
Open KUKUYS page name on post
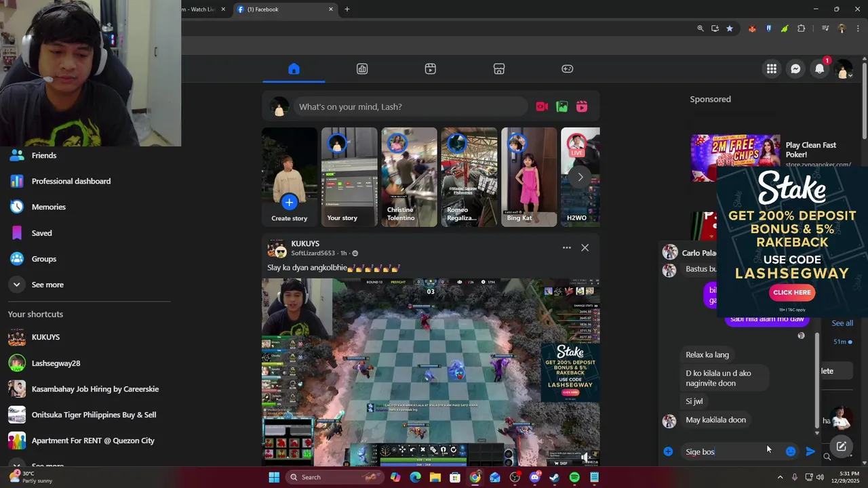pyautogui.click(x=305, y=243)
